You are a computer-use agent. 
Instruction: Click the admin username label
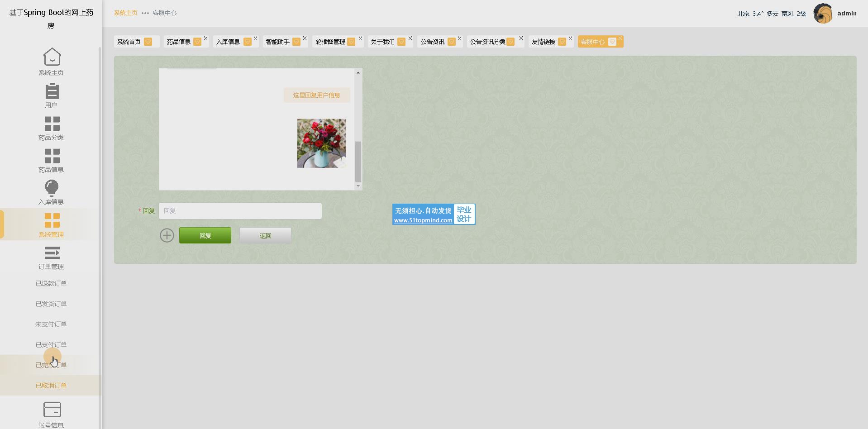847,13
